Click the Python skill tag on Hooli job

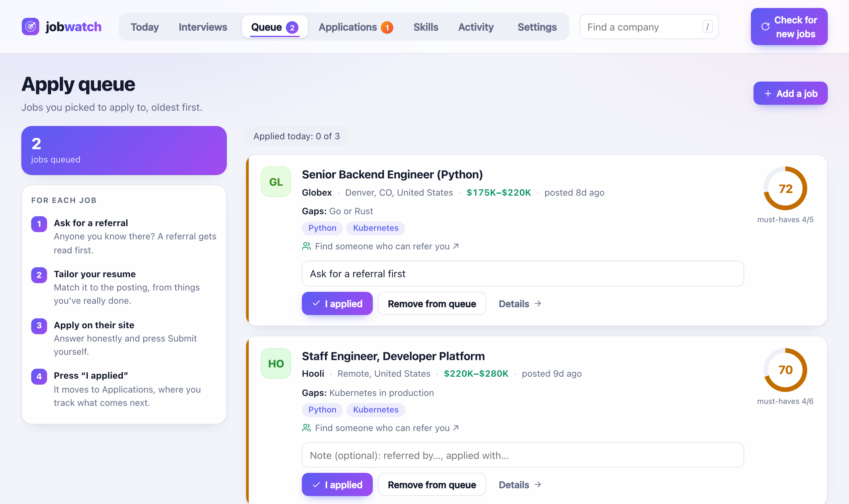(x=322, y=409)
